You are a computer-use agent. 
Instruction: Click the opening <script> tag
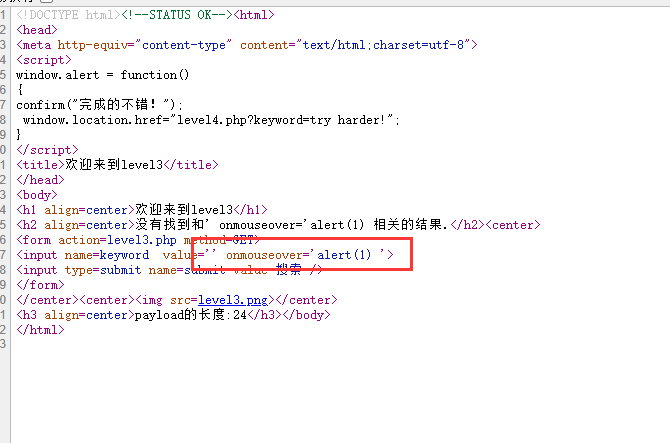44,60
